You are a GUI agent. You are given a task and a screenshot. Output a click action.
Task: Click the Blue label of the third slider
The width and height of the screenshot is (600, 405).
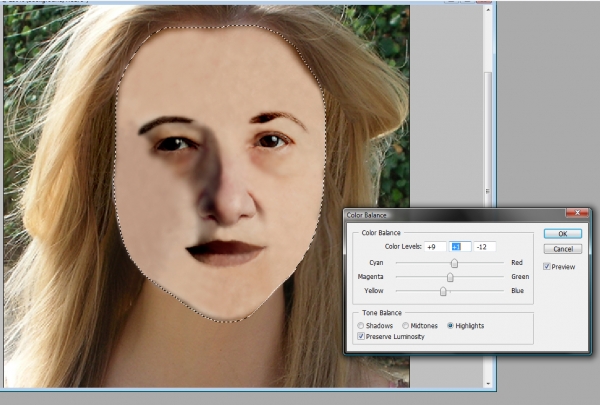[517, 291]
